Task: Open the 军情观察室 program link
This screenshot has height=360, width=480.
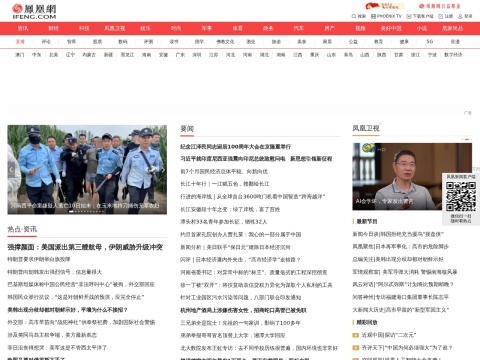Action: (405, 272)
